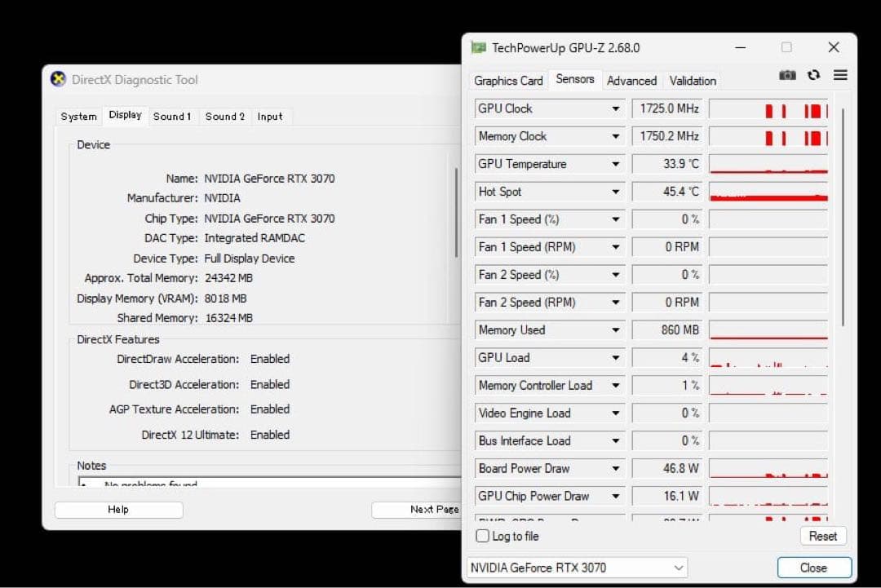Open the GPU-Z hamburger menu

tap(840, 75)
